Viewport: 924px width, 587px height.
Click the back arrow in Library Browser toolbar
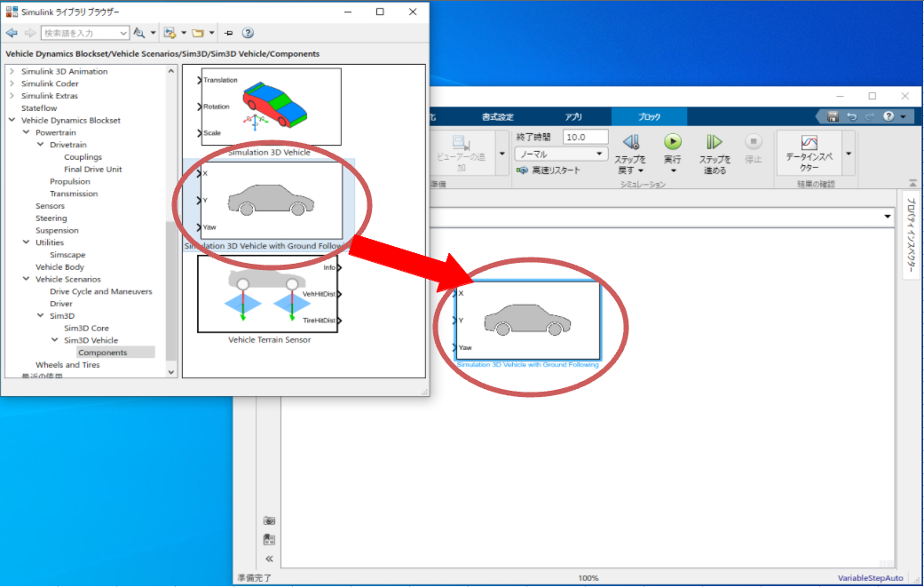click(x=12, y=33)
